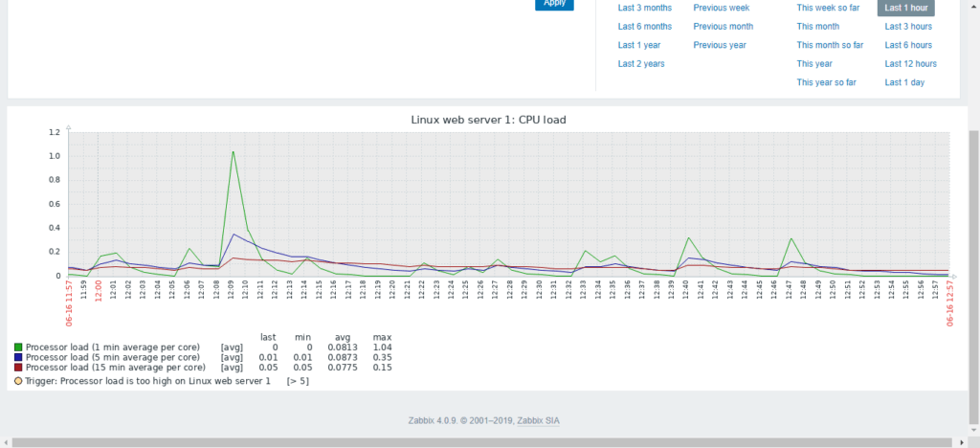Choose Last 3 hours range
Viewport: 980px width, 448px height.
point(908,27)
